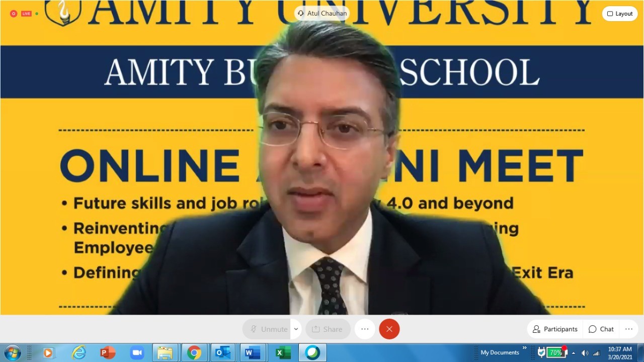Image resolution: width=644 pixels, height=362 pixels.
Task: Click the Show Desktop strip by the clock
Action: coord(640,353)
